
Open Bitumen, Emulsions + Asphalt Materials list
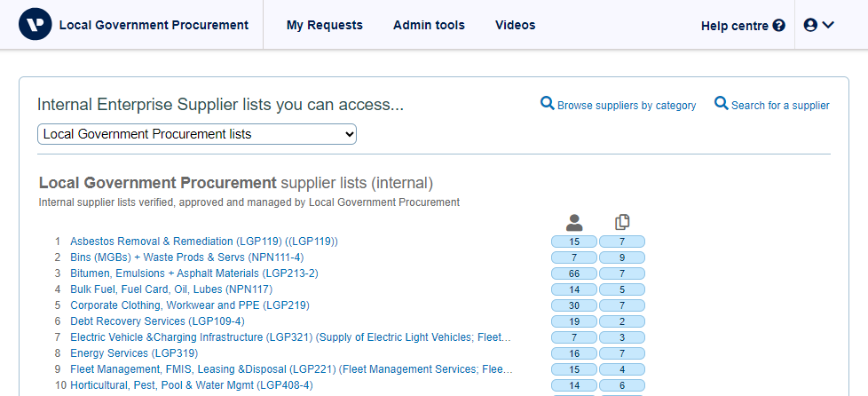(194, 273)
